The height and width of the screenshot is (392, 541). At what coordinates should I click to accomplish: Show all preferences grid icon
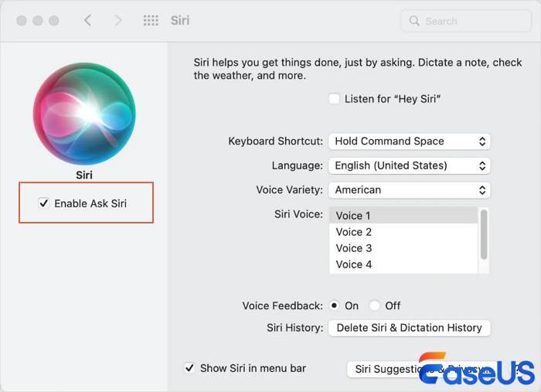tap(151, 20)
